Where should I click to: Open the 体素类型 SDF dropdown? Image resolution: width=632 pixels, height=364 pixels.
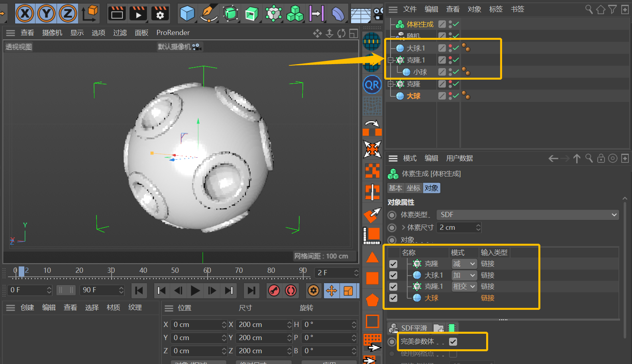[528, 215]
